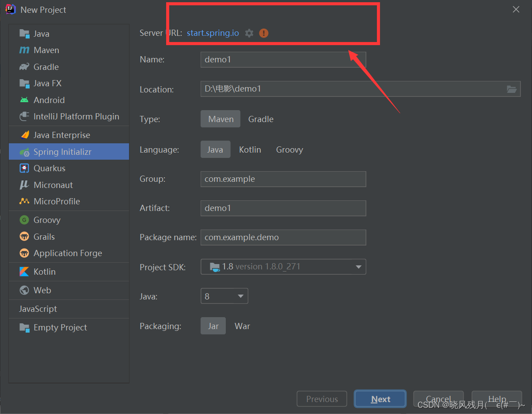Click the Help button

click(497, 399)
